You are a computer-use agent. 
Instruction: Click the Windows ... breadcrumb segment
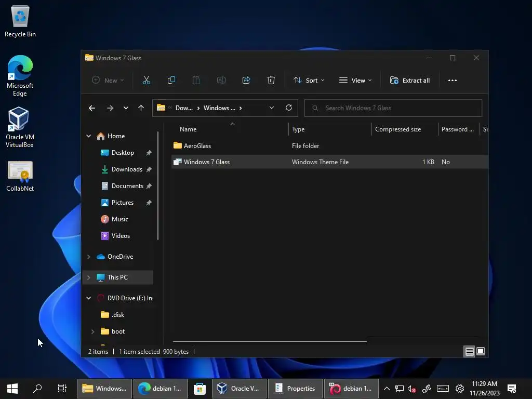(x=219, y=108)
